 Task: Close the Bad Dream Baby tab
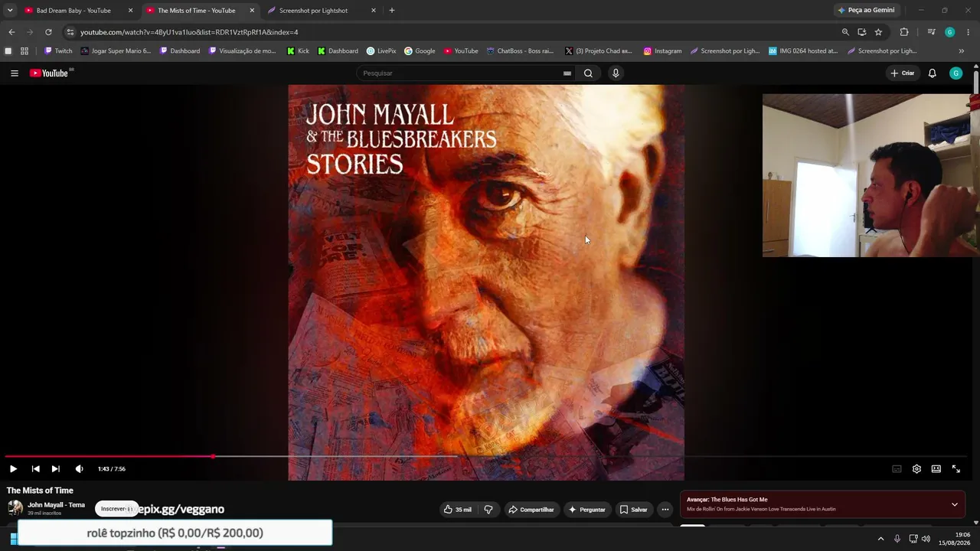point(131,11)
